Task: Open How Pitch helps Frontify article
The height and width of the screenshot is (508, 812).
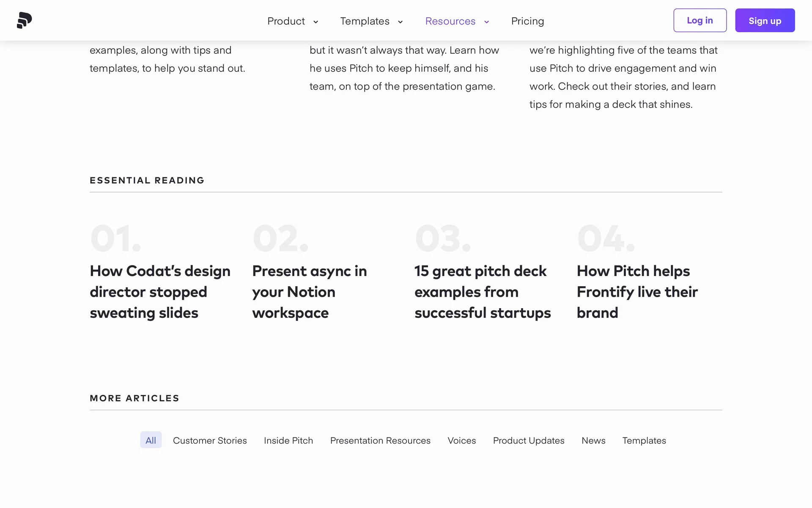Action: 637,292
